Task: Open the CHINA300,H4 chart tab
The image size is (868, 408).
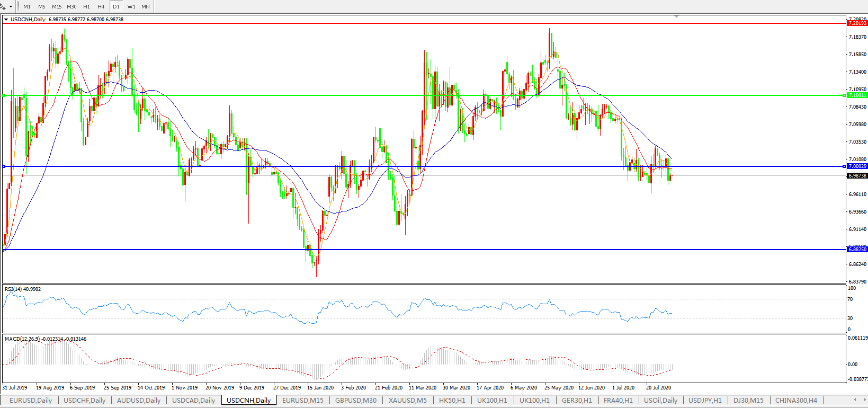Action: pos(796,401)
